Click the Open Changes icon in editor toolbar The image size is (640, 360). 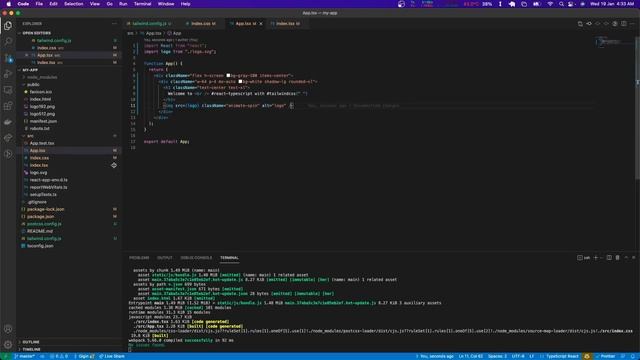(580, 24)
